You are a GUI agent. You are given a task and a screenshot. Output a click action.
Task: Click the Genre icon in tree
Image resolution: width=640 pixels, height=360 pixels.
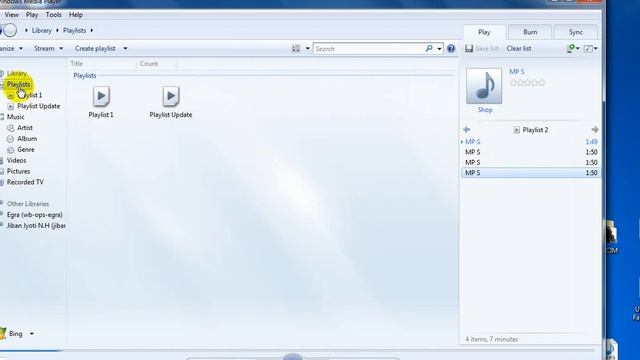click(x=11, y=150)
